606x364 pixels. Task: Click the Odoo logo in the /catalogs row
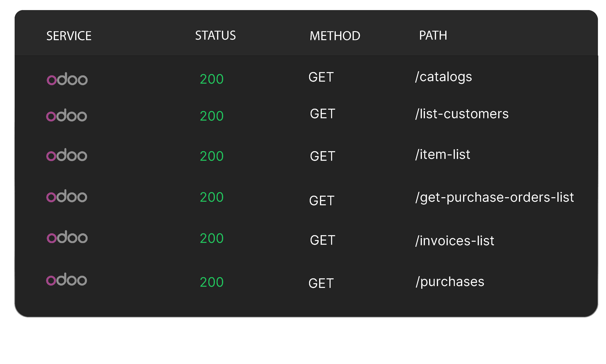[x=67, y=79]
